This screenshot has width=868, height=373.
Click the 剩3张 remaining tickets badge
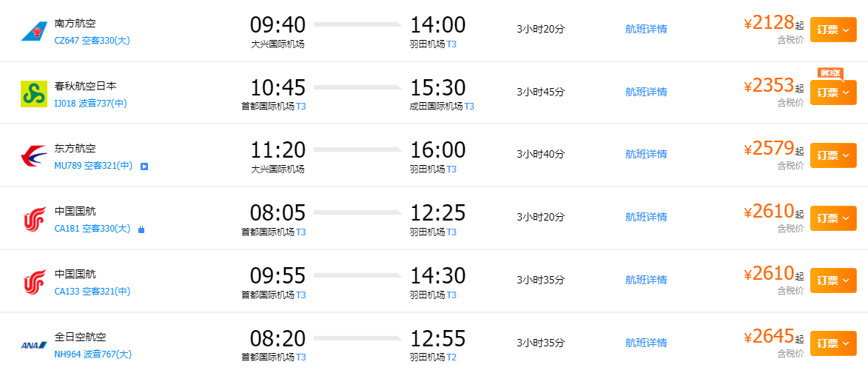pyautogui.click(x=830, y=73)
